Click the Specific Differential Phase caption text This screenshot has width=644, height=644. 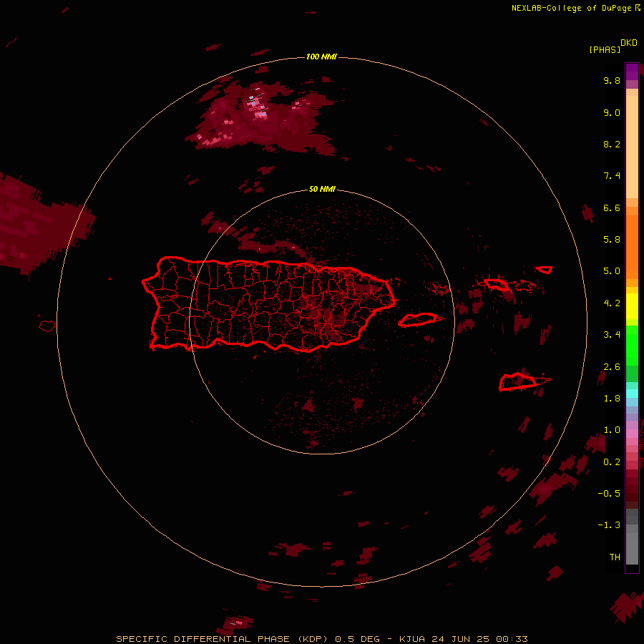point(321,639)
